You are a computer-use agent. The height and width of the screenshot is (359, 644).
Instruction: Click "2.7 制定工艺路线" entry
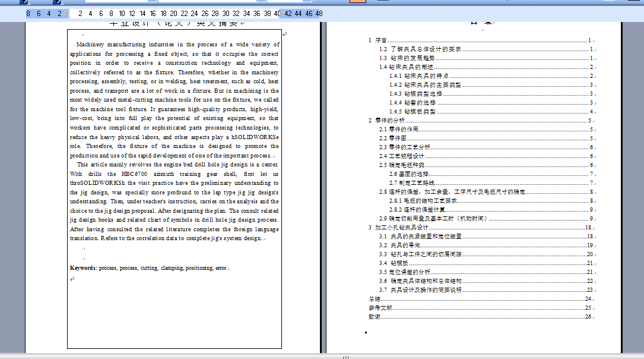(x=491, y=183)
